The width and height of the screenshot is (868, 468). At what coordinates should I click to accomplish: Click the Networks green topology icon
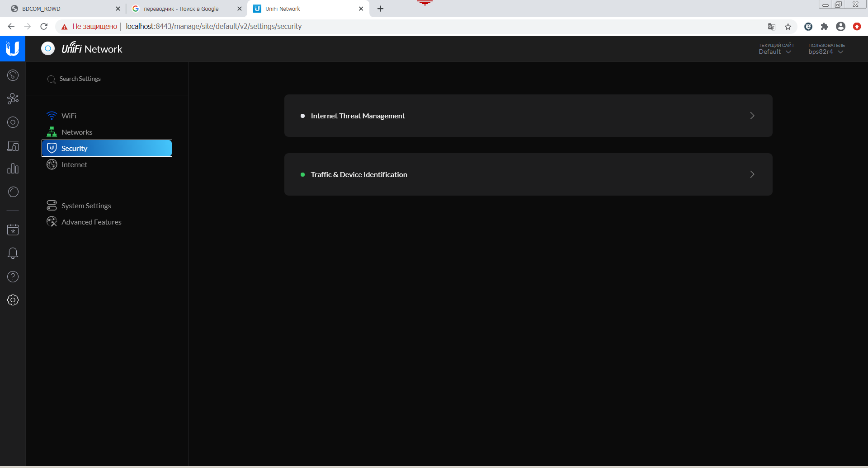click(52, 132)
